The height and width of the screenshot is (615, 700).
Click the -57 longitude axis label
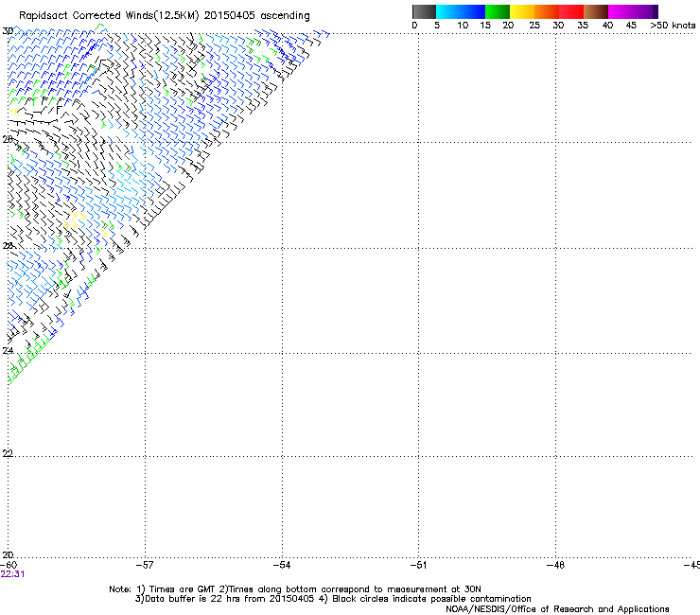coord(145,565)
